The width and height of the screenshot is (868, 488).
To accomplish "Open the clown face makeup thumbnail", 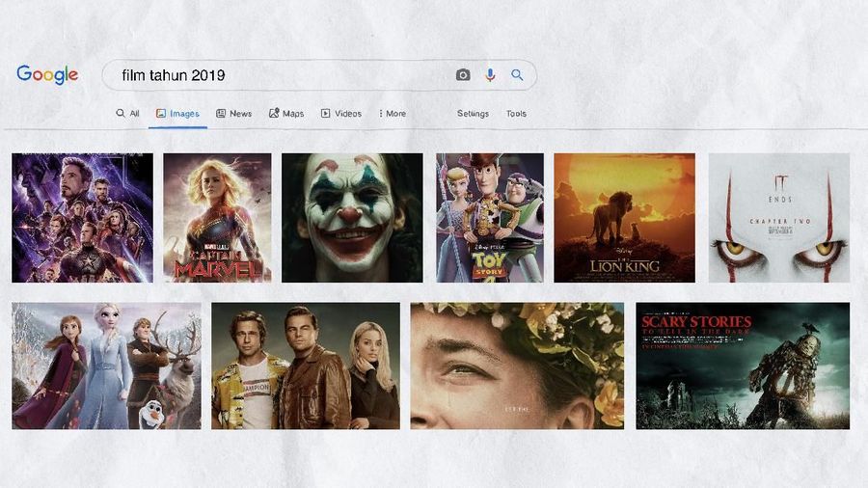I will point(352,218).
